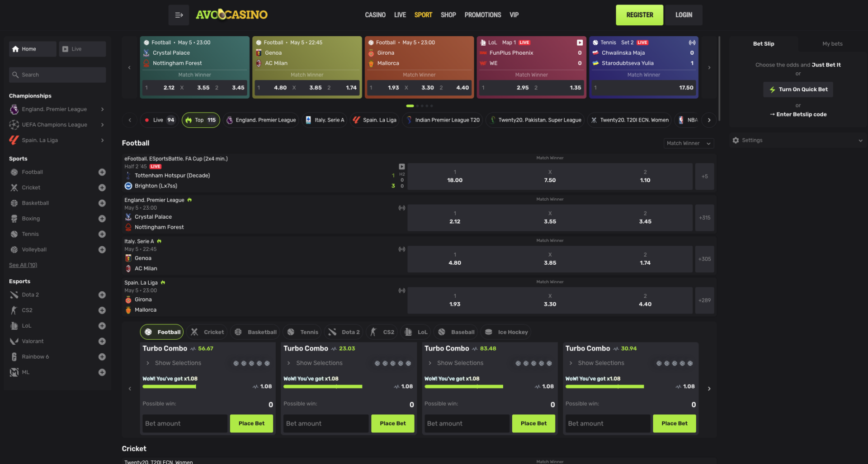Toggle England Premier League filter chip
Screen dimensions: 868x464
(261, 120)
